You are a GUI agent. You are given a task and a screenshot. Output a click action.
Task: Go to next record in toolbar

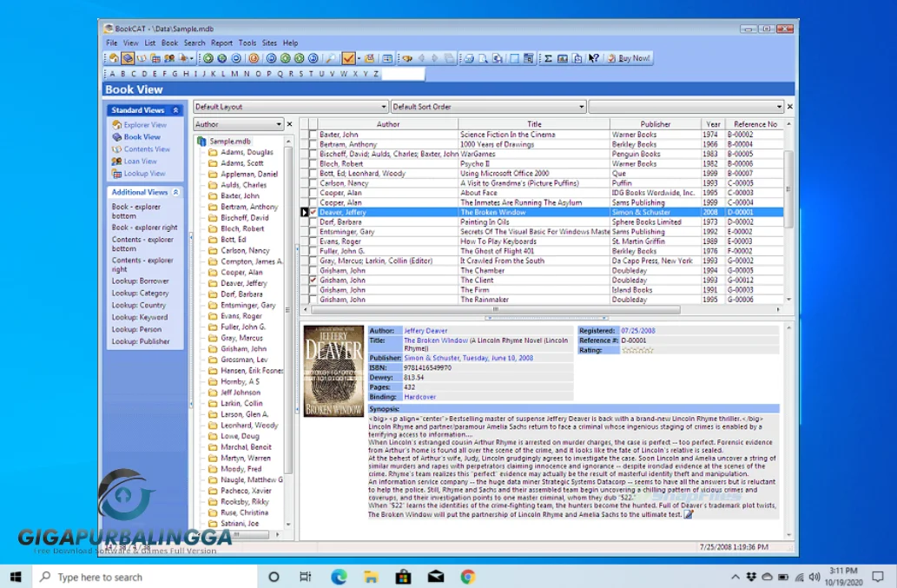(300, 58)
